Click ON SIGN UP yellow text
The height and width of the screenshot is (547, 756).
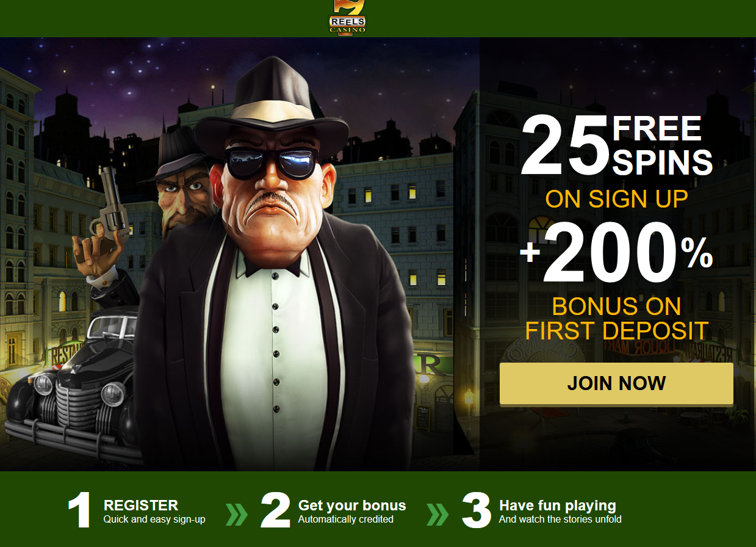(616, 199)
